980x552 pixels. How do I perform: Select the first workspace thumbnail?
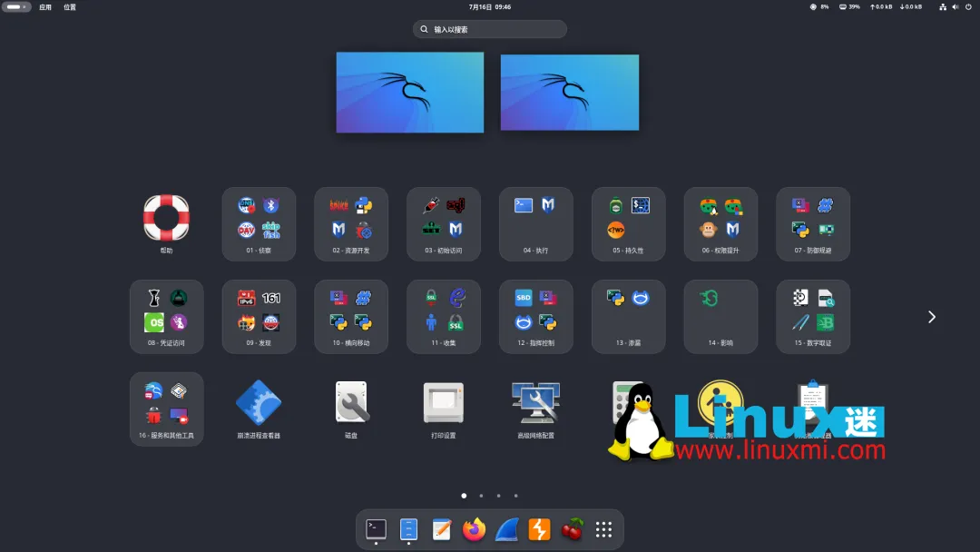[410, 93]
